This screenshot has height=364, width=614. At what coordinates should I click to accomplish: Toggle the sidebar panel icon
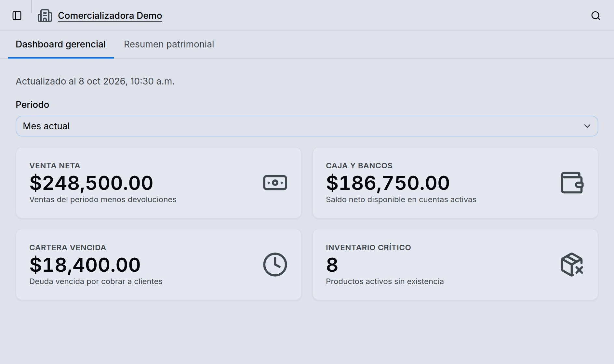click(17, 16)
